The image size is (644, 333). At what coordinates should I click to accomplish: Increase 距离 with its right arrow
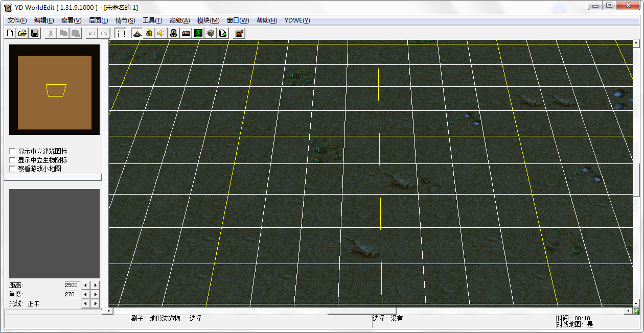95,285
